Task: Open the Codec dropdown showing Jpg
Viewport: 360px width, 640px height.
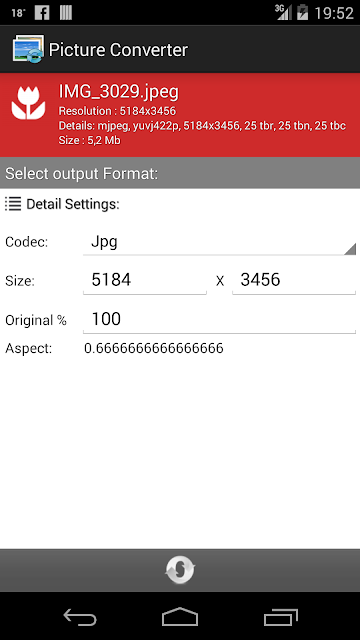Action: pyautogui.click(x=219, y=243)
